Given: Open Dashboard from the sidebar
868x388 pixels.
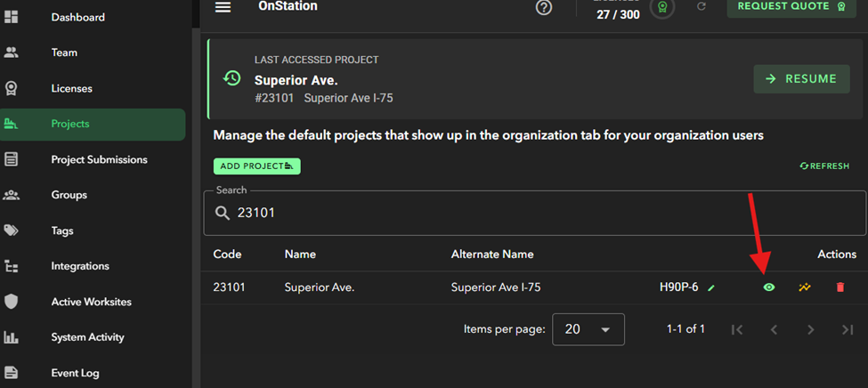Looking at the screenshot, I should [77, 17].
